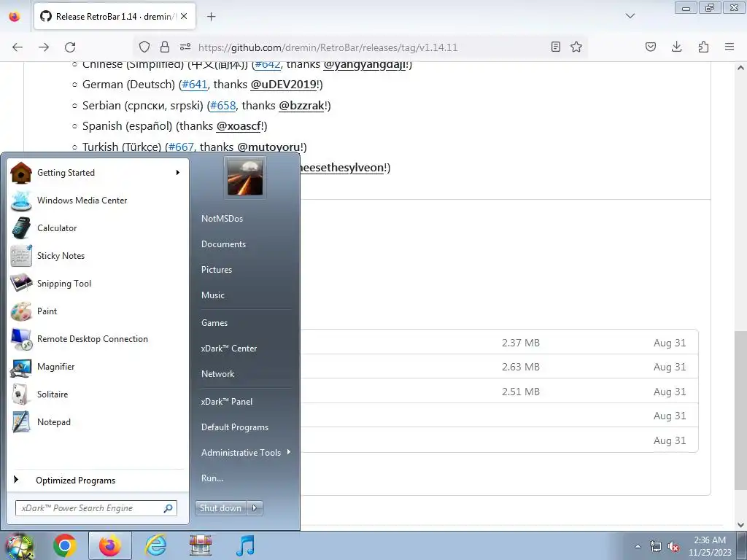Click the muted volume tray icon
This screenshot has height=560, width=747.
click(x=673, y=547)
